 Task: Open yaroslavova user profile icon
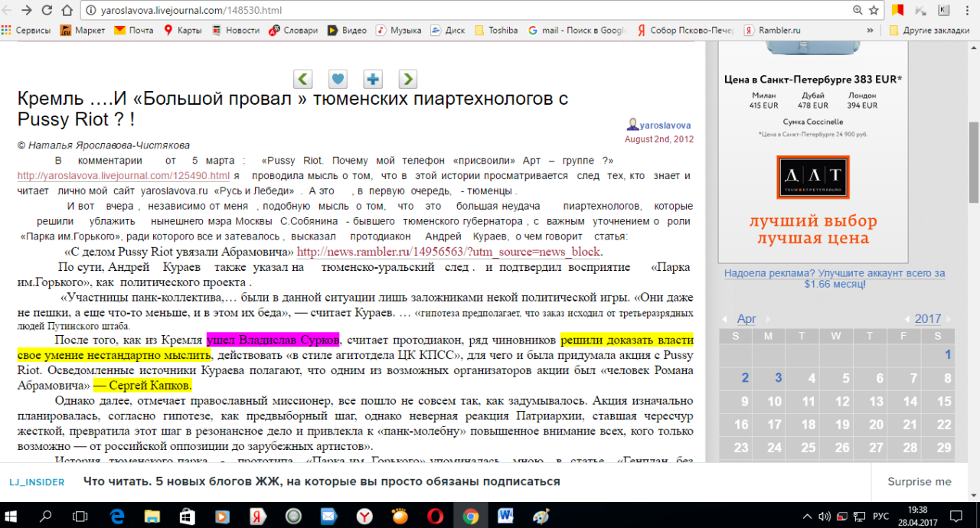(x=633, y=125)
